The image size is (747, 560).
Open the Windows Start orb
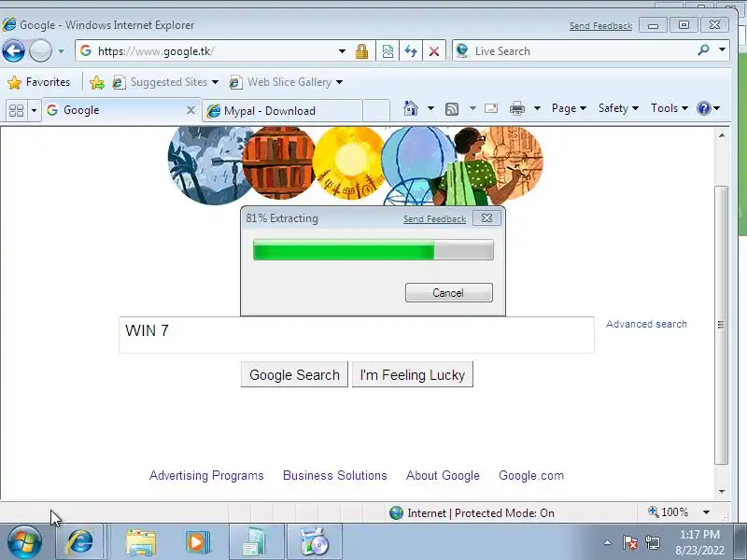tap(24, 542)
